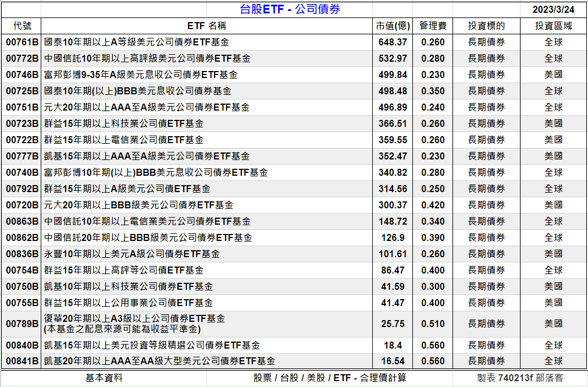The image size is (588, 387).
Task: Click code cell 00840B
Action: [22, 345]
